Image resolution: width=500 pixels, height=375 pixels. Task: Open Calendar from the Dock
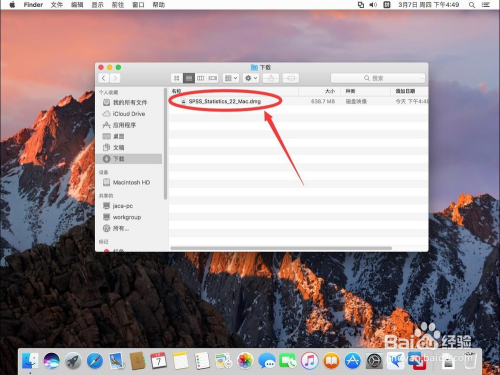[x=159, y=361]
